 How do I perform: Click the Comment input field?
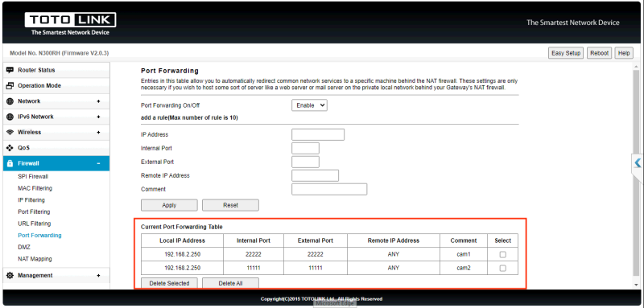click(x=329, y=190)
